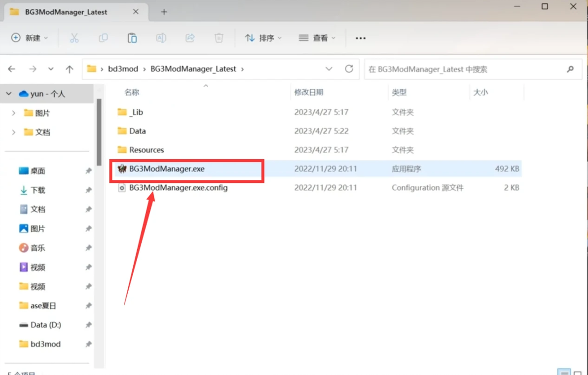The image size is (588, 375).
Task: Click the navigation pane scrollbar
Action: [x=99, y=132]
